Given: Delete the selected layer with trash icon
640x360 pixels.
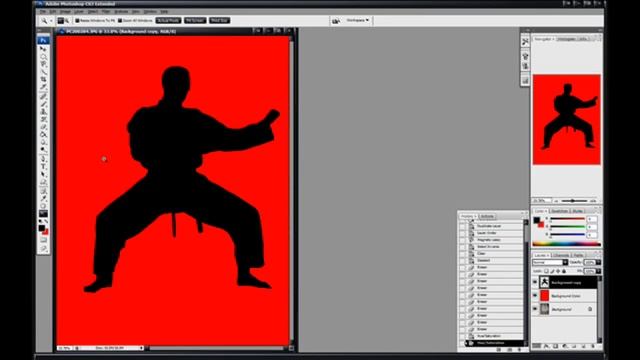Looking at the screenshot, I should [x=593, y=346].
